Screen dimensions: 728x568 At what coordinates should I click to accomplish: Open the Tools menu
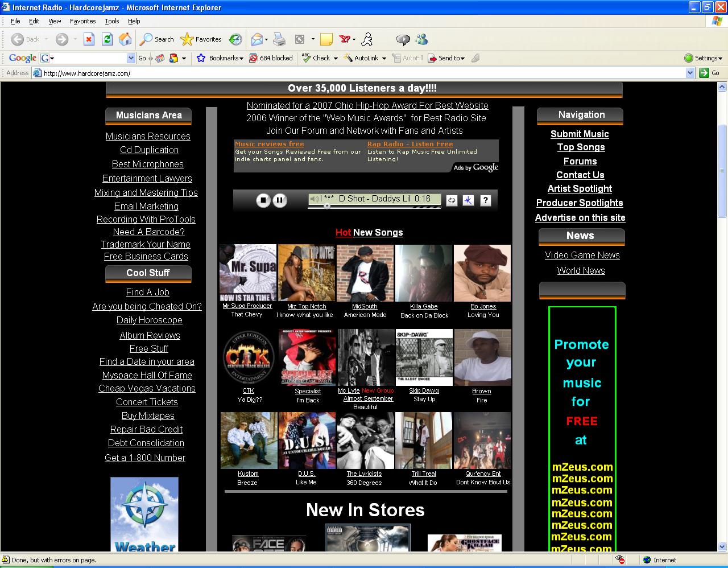(x=112, y=21)
